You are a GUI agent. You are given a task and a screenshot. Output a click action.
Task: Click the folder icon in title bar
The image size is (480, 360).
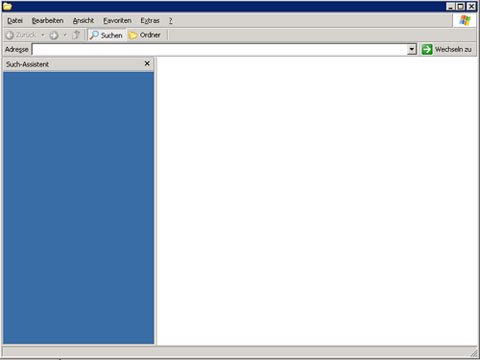tap(7, 6)
